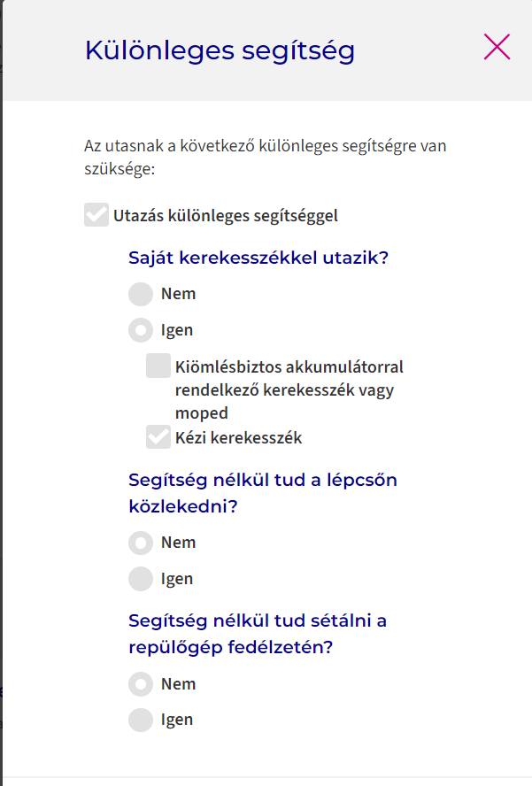The width and height of the screenshot is (532, 786).
Task: Click the Az utasnak a következő intro text
Action: point(266,157)
